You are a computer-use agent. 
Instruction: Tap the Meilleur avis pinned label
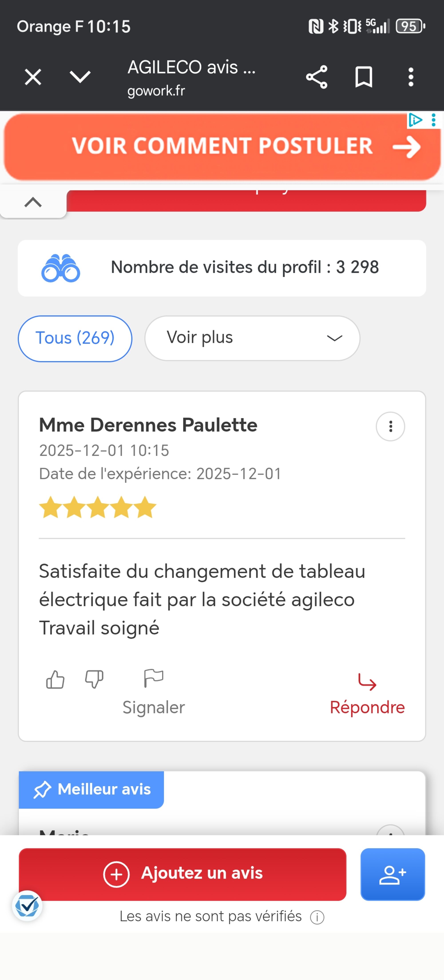[92, 789]
